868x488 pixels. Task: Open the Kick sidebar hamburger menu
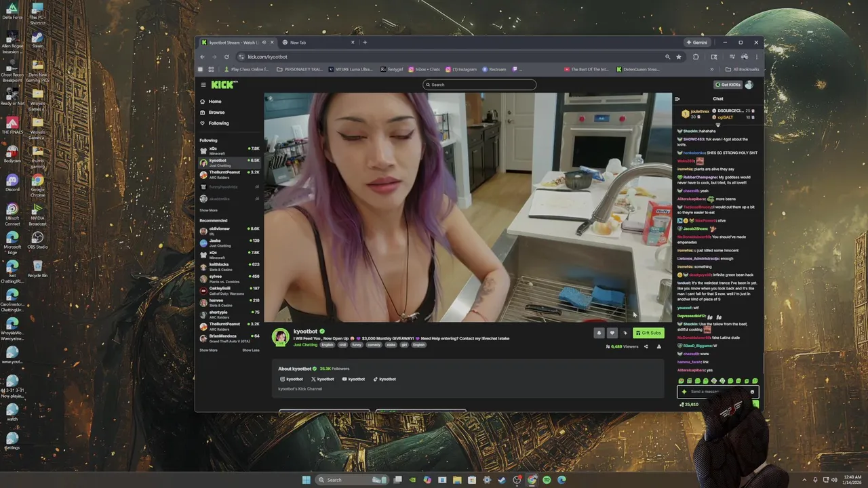203,85
